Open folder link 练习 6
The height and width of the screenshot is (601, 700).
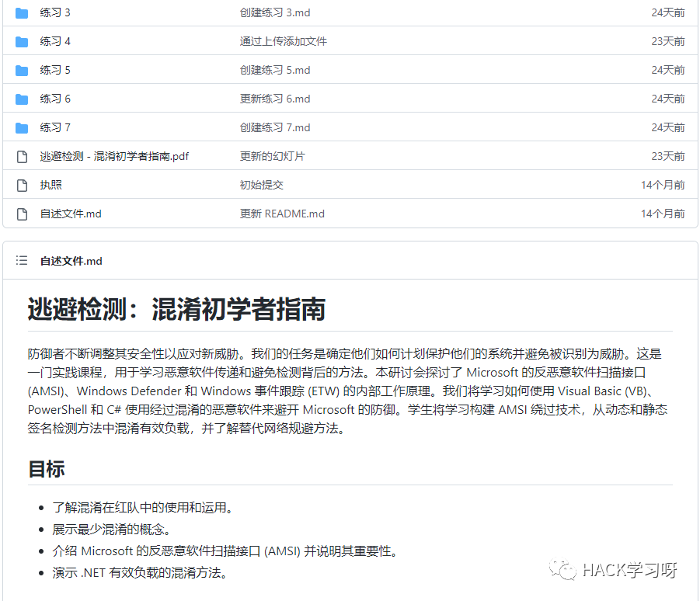click(55, 99)
